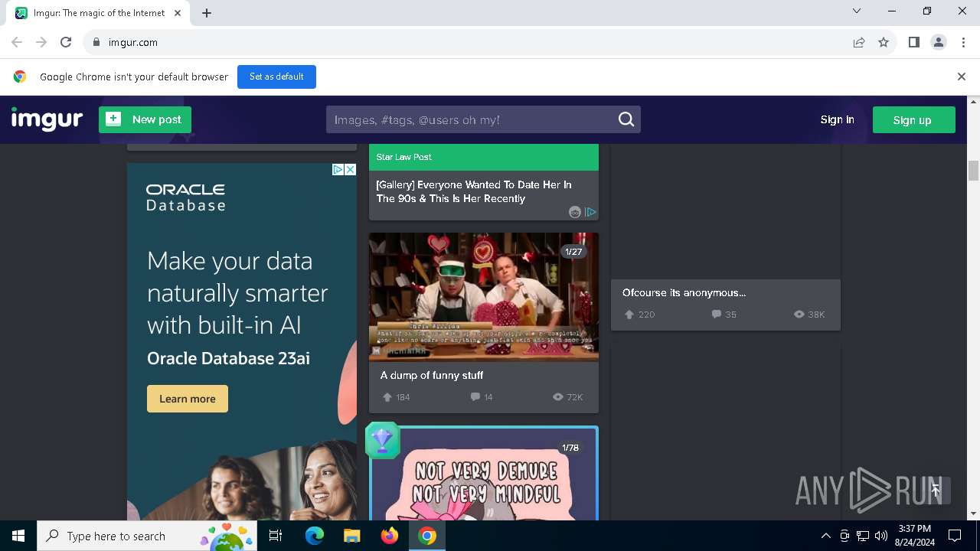Upvote the Ofcourse its anonymous post
The width and height of the screenshot is (980, 551).
pyautogui.click(x=629, y=315)
